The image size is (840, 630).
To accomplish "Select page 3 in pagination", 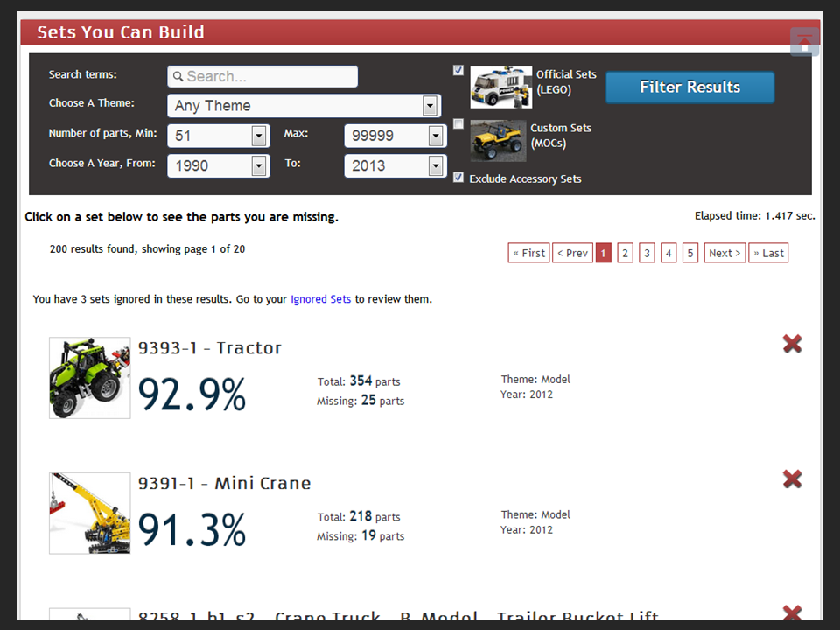I will tap(647, 253).
